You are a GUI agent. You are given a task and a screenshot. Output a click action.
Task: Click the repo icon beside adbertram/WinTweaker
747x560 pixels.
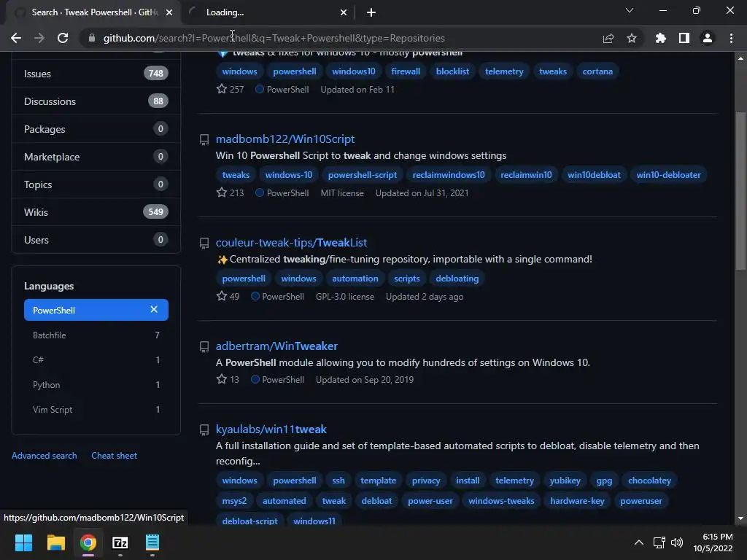click(204, 346)
